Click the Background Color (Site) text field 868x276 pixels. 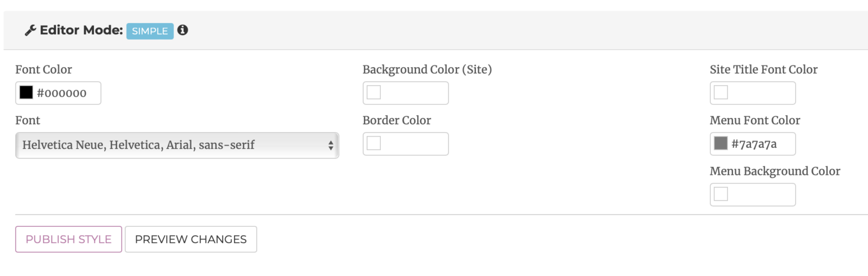414,93
